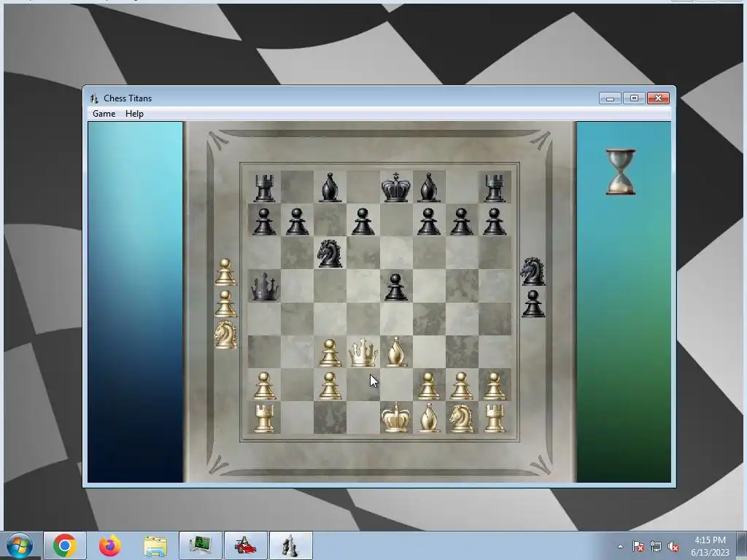Select the white pawn on h2
The image size is (747, 560).
(495, 386)
